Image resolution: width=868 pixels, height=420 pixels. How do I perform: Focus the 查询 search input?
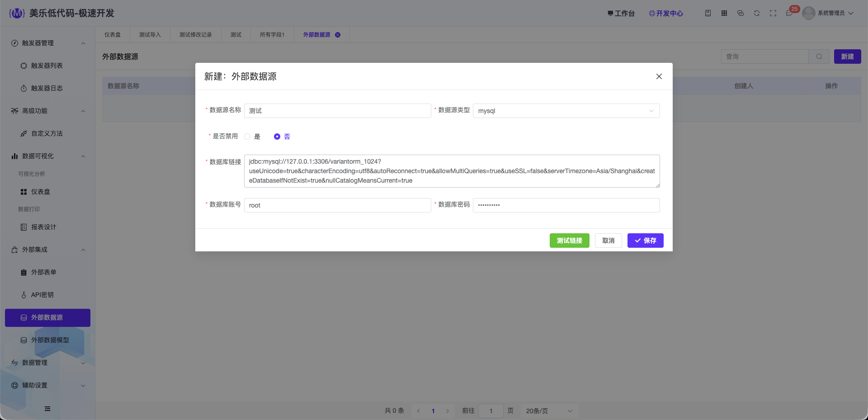765,57
